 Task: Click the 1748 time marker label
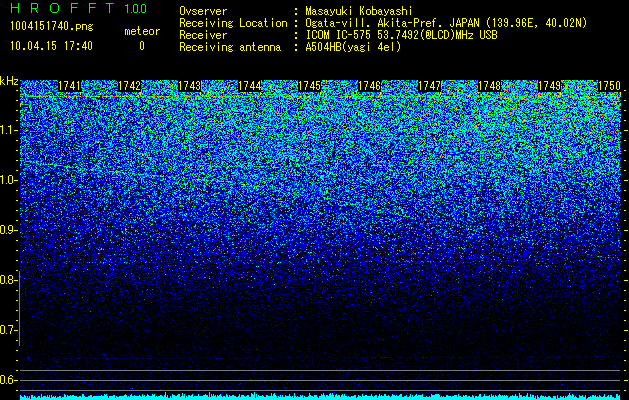[489, 86]
